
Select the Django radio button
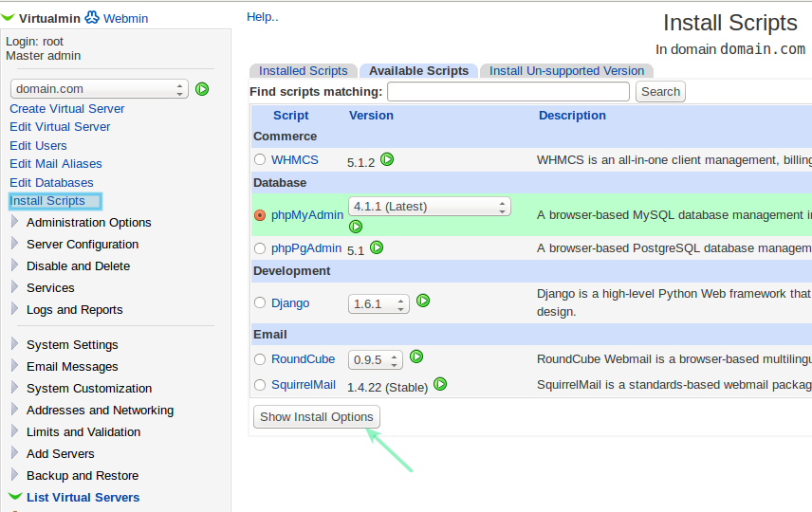point(260,303)
